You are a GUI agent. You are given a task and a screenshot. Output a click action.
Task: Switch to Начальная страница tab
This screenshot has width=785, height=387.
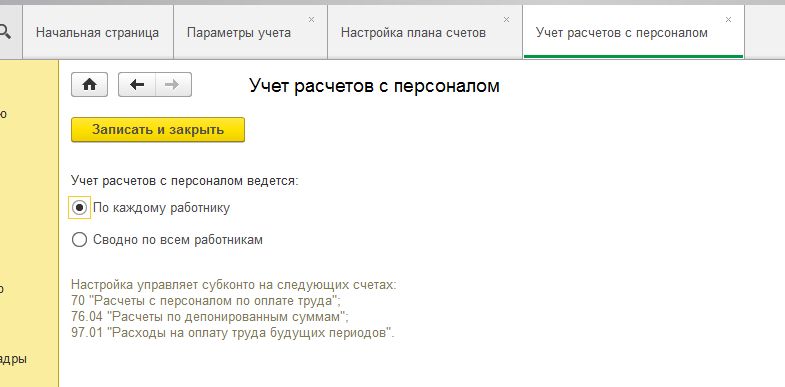click(x=98, y=33)
